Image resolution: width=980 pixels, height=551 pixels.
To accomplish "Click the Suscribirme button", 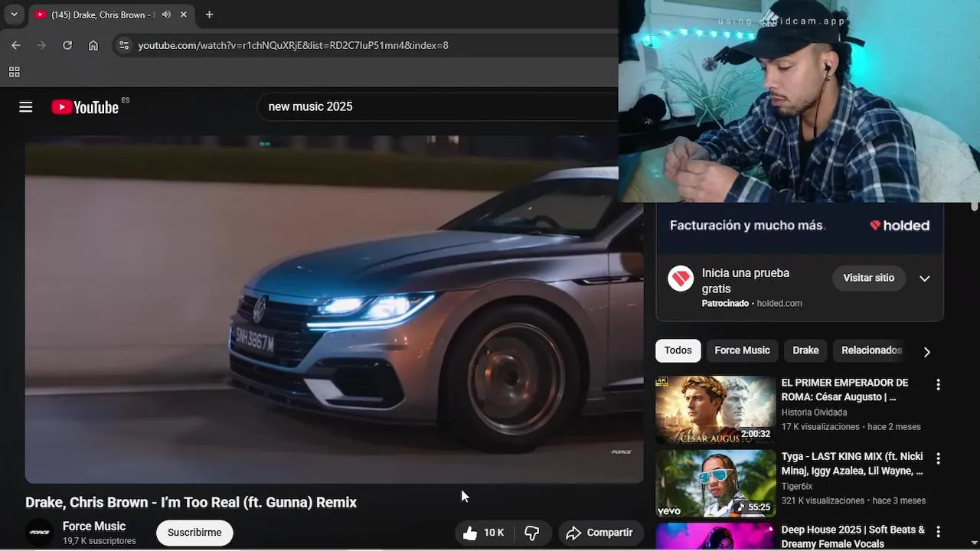I will pos(194,533).
